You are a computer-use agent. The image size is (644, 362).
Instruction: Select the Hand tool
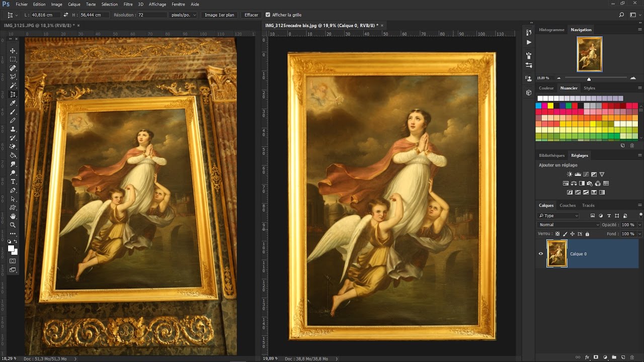click(x=13, y=216)
